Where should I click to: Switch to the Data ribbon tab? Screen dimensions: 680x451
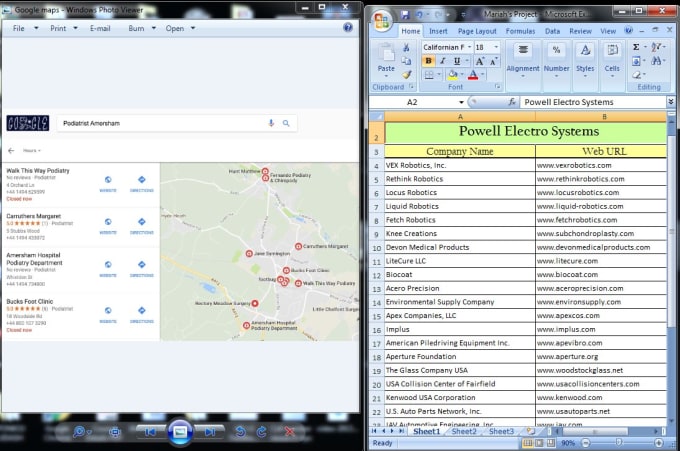(552, 31)
